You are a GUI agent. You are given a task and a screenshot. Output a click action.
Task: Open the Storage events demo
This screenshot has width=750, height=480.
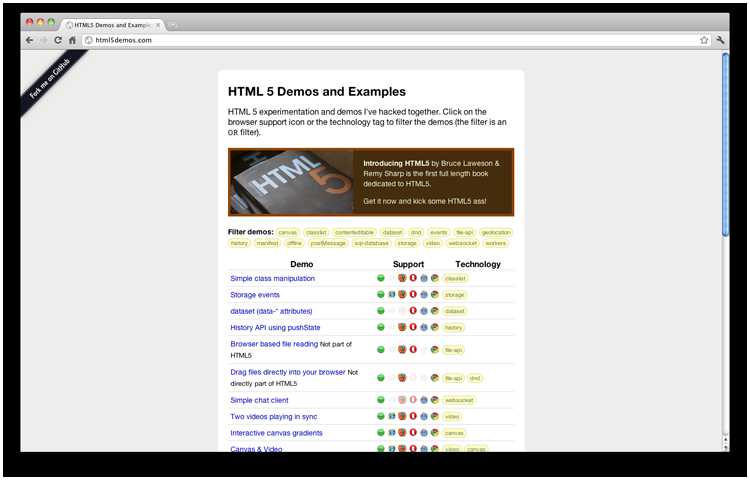[255, 295]
